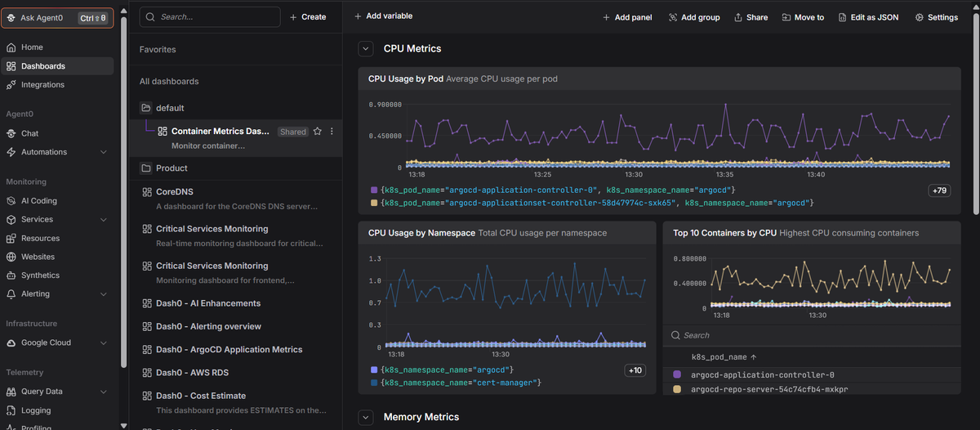Click the Dash0 - AWS RDS dashboard icon
The width and height of the screenshot is (980, 430).
[x=147, y=373]
